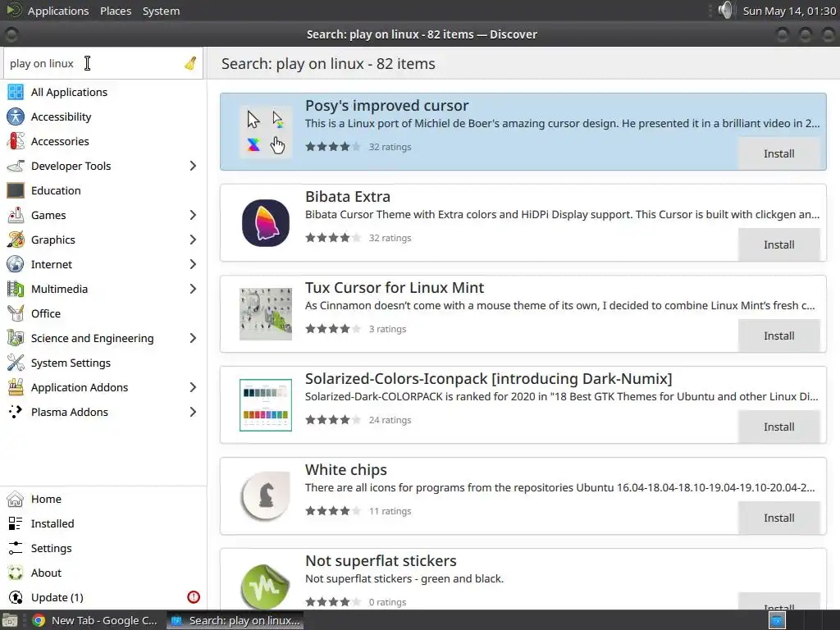Click the Chrome icon in taskbar
This screenshot has width=840, height=630.
39,620
